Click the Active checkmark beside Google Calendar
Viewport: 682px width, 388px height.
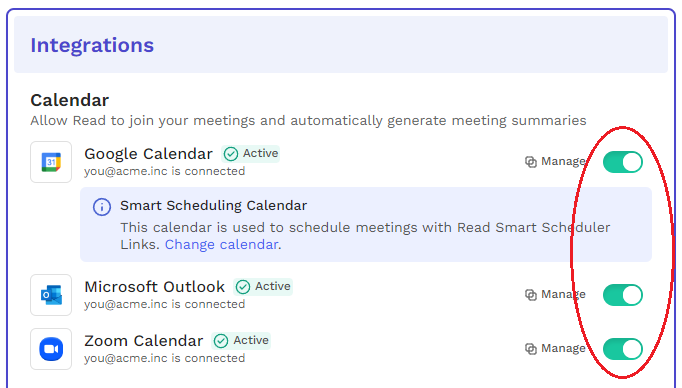click(x=231, y=154)
